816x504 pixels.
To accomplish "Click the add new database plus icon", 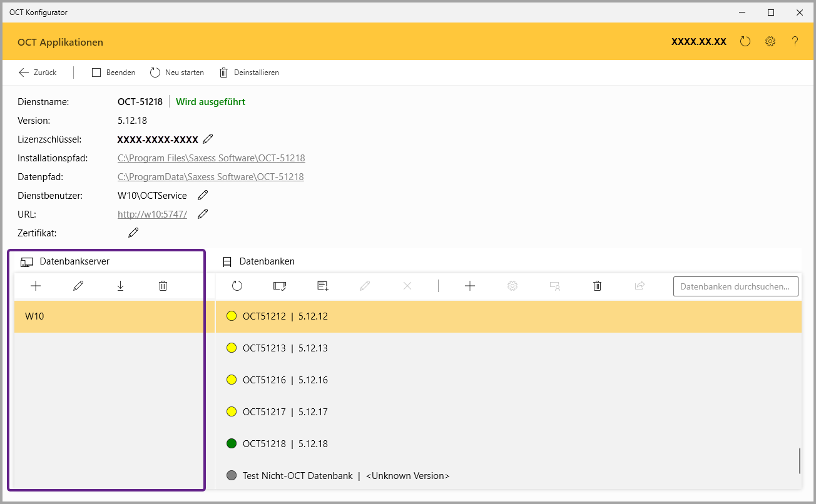I will 470,286.
